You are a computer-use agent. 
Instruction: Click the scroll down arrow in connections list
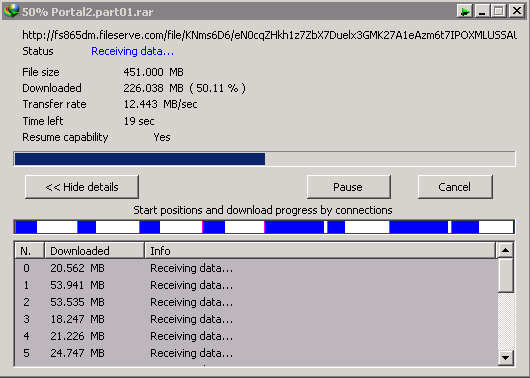(506, 357)
